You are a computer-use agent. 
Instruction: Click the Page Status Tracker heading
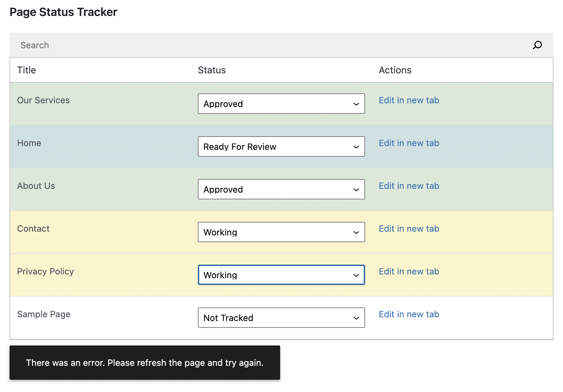click(x=64, y=12)
